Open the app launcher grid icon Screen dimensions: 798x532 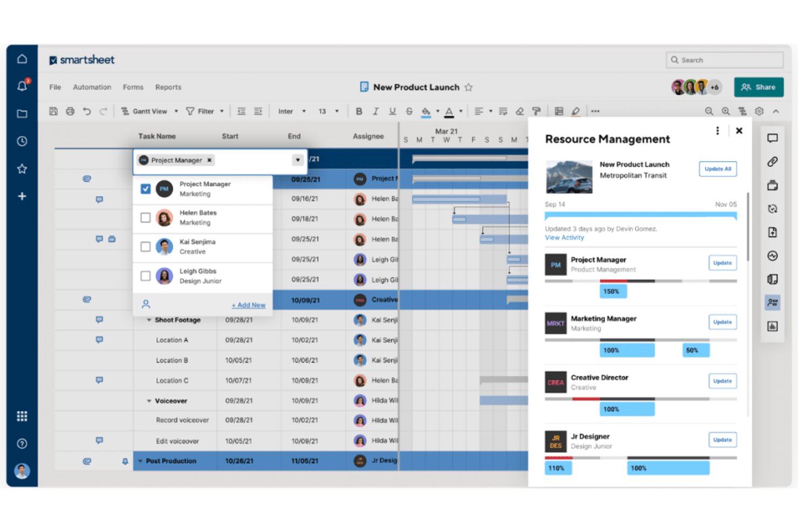coord(22,416)
